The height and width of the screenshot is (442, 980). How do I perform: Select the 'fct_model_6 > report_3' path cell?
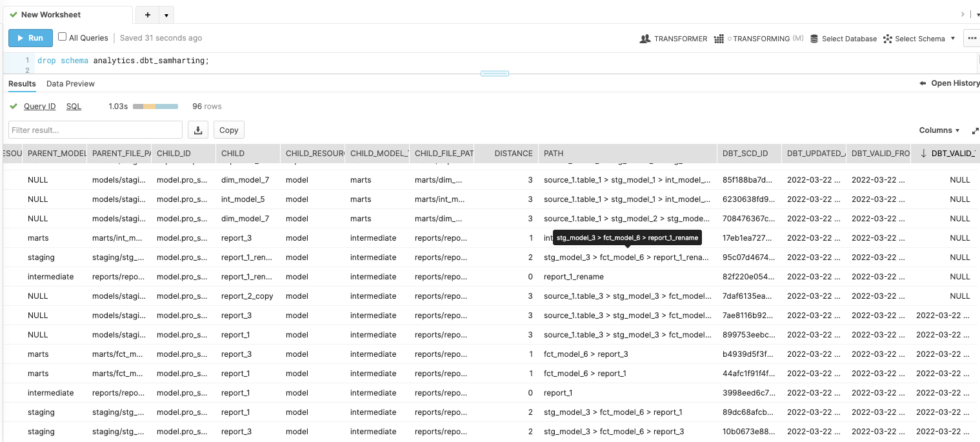coord(627,354)
